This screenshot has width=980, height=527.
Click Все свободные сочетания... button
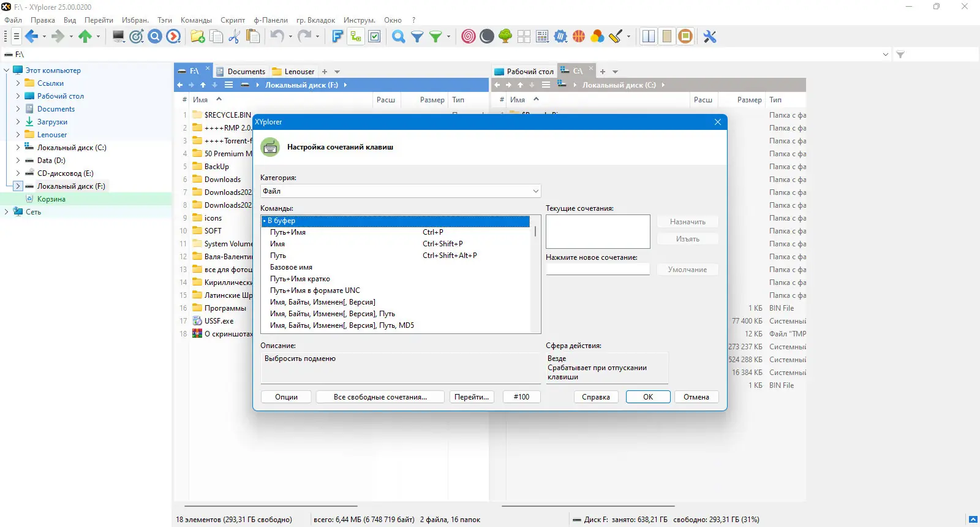tap(380, 397)
